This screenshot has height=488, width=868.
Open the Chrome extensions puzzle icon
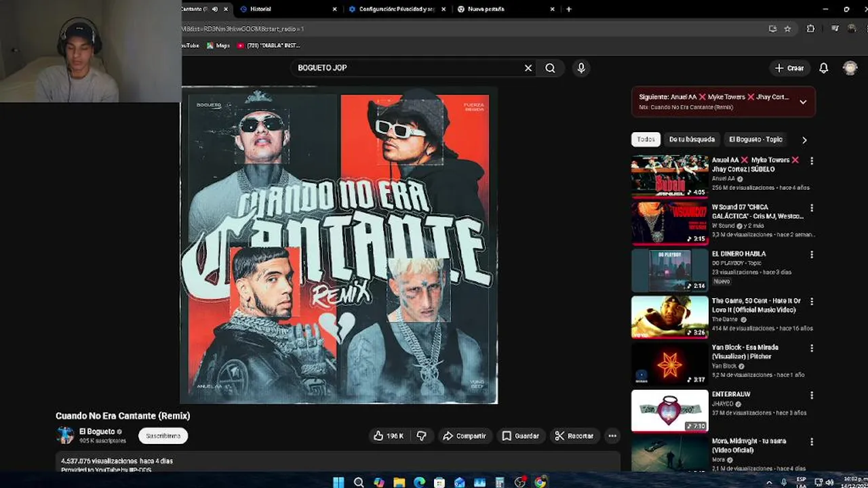[x=810, y=29]
